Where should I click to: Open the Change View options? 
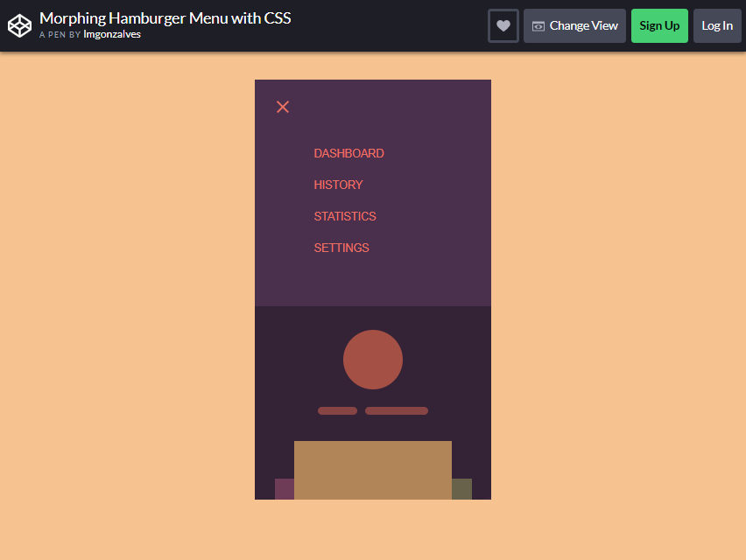click(x=574, y=25)
